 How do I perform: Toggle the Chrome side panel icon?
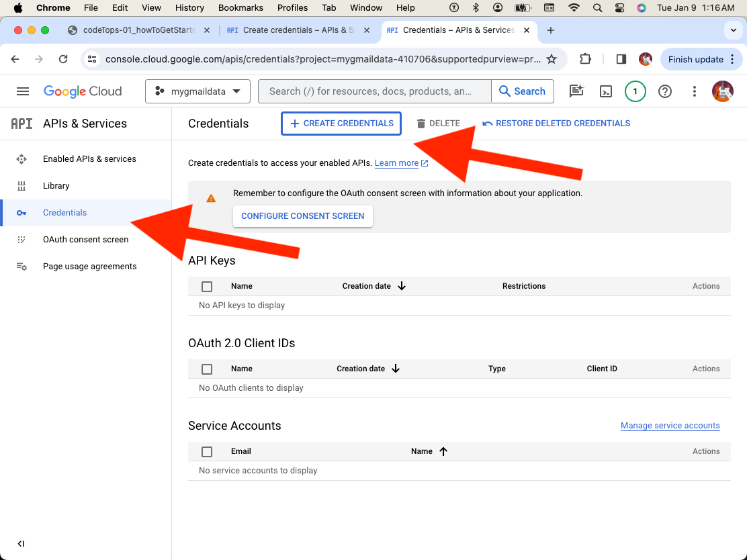click(x=621, y=59)
